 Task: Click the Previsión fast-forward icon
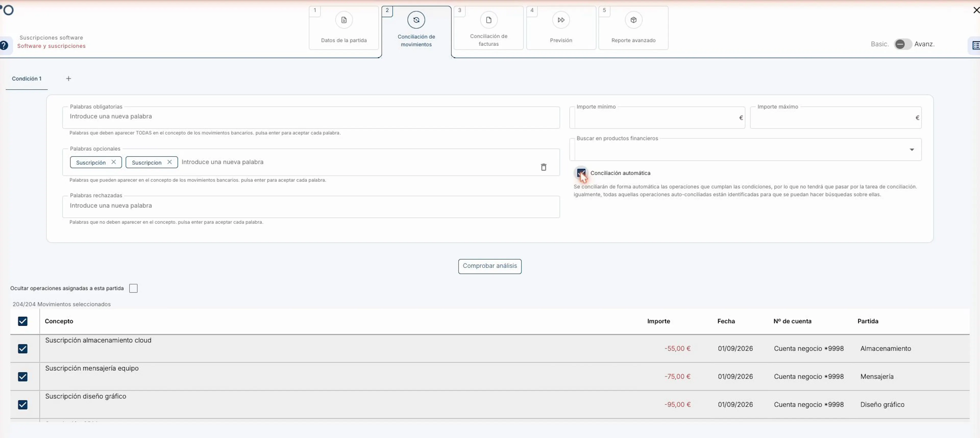[x=561, y=20]
